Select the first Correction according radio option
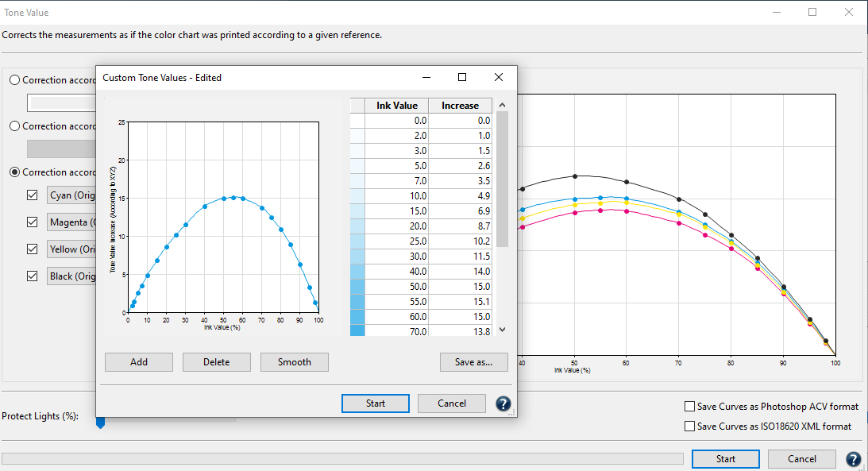Viewport: 868px width, 471px height. [15, 80]
